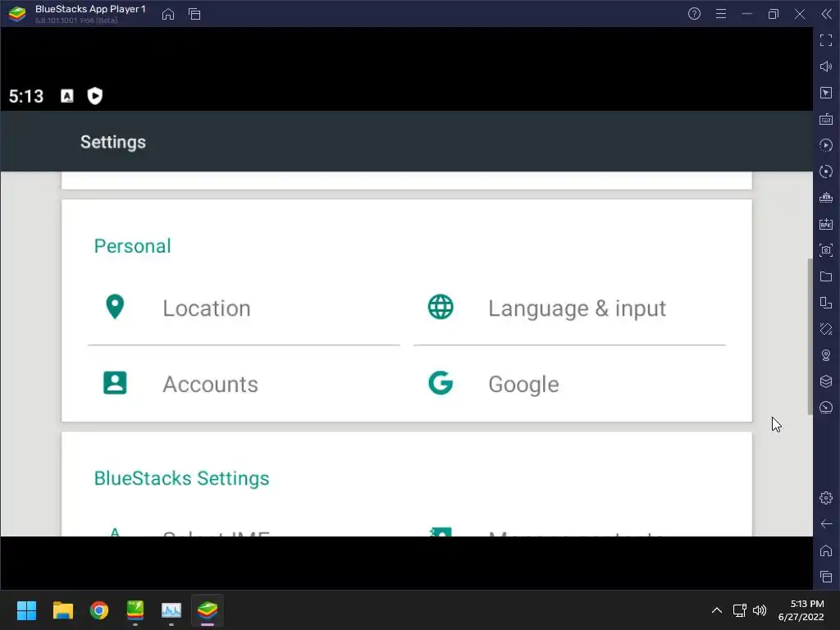The image size is (840, 630).
Task: Click the sidebar play-circle icon
Action: coord(826,145)
